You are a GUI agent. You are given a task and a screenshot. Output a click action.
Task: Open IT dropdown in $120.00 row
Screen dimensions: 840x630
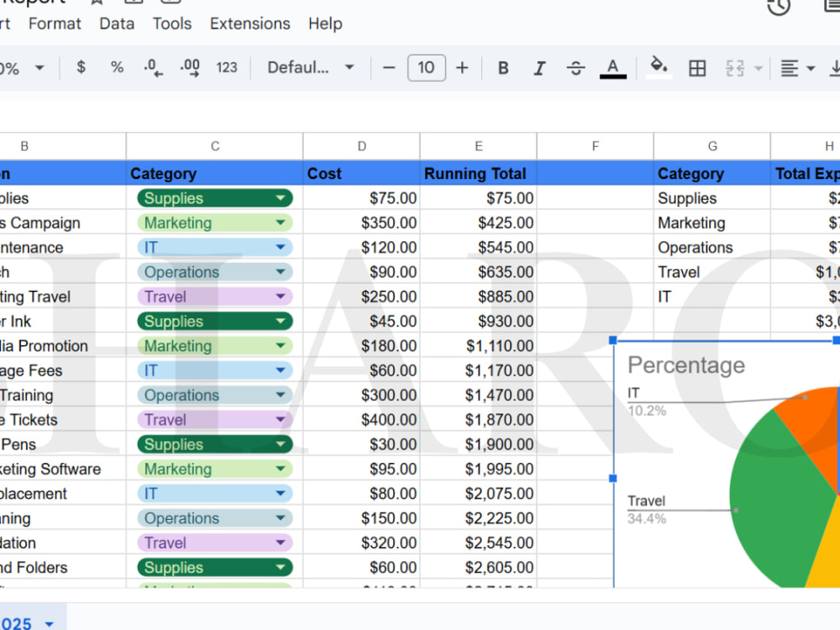pyautogui.click(x=281, y=248)
